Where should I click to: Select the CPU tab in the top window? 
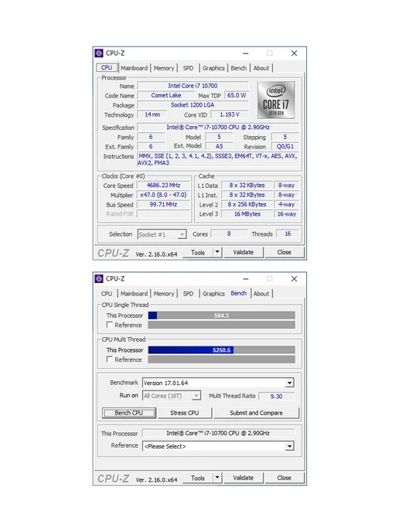pyautogui.click(x=107, y=67)
